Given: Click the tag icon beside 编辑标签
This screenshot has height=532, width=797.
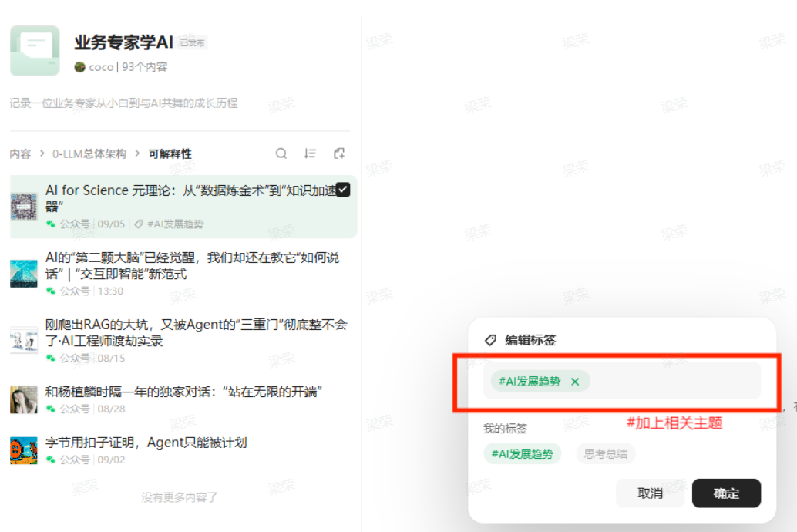Looking at the screenshot, I should [490, 340].
